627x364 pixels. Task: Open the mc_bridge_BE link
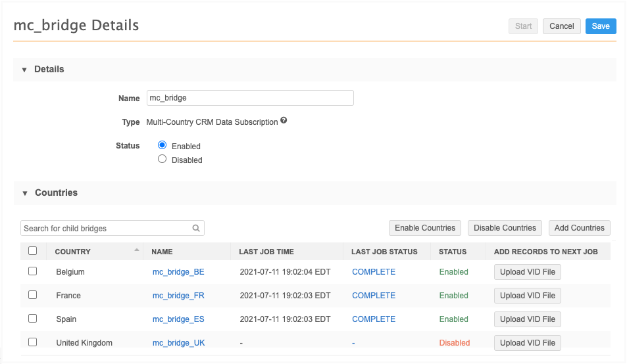(x=178, y=272)
